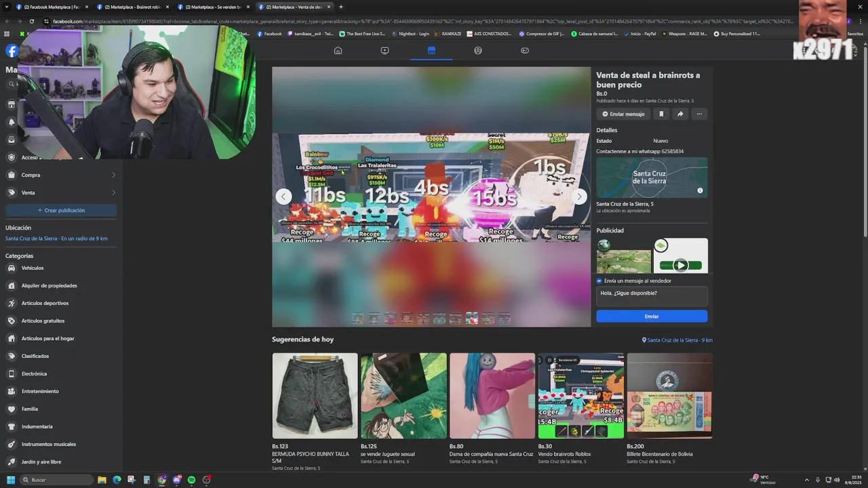This screenshot has height=488, width=868.
Task: Select the Marketplace storefront icon in top nav
Action: pyautogui.click(x=431, y=50)
